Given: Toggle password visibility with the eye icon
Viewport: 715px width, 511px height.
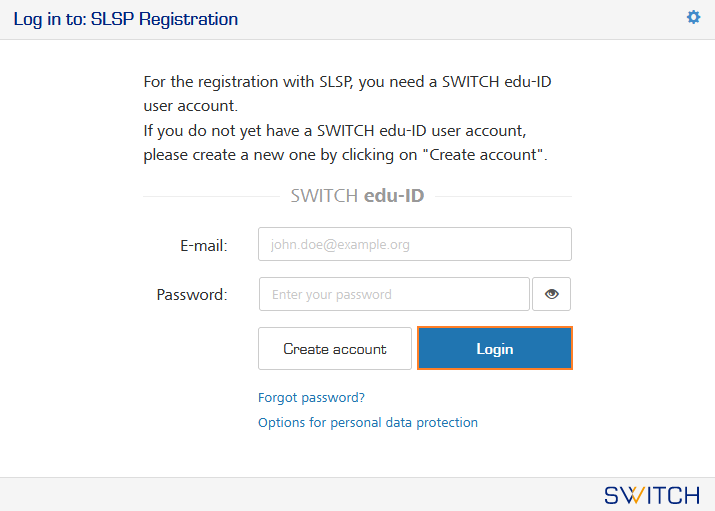Looking at the screenshot, I should (551, 294).
